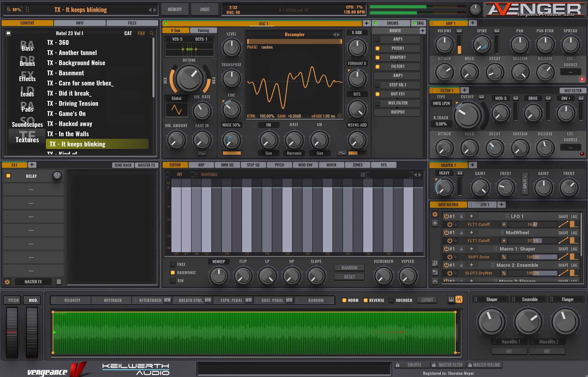Click the SHUFFLE lock icon

click(398, 365)
